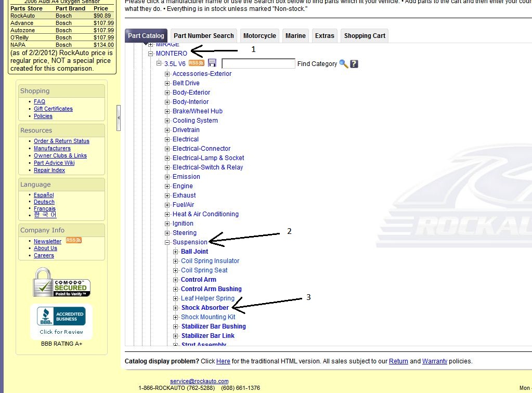The image size is (532, 393).
Task: Open the About Us link
Action: pos(45,248)
